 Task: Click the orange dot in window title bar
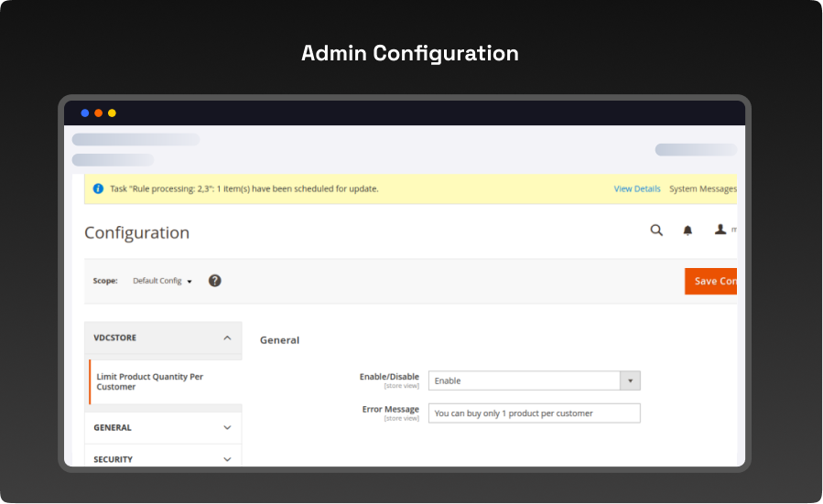tap(99, 113)
